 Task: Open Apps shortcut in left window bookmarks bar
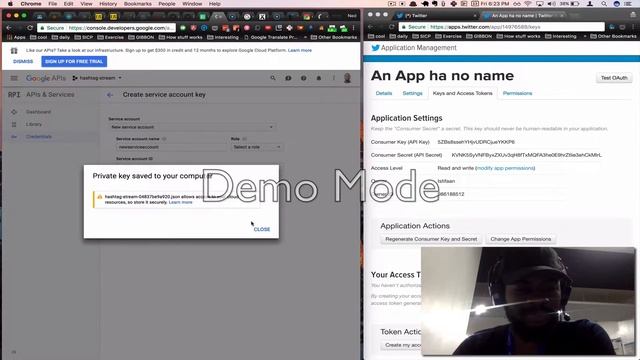click(16, 37)
